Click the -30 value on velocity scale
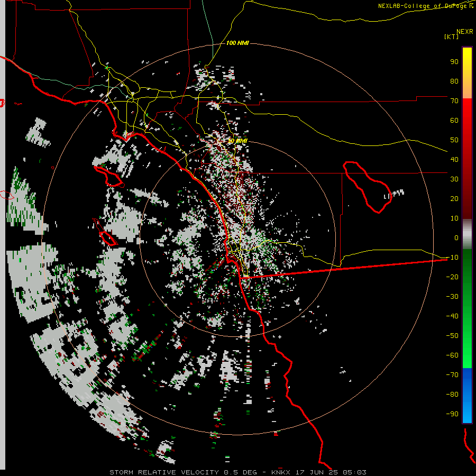This screenshot has width=476, height=476. click(452, 297)
